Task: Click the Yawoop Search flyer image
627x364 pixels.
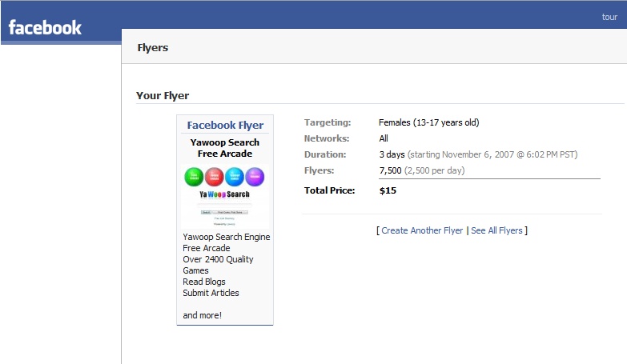Action: pos(225,196)
